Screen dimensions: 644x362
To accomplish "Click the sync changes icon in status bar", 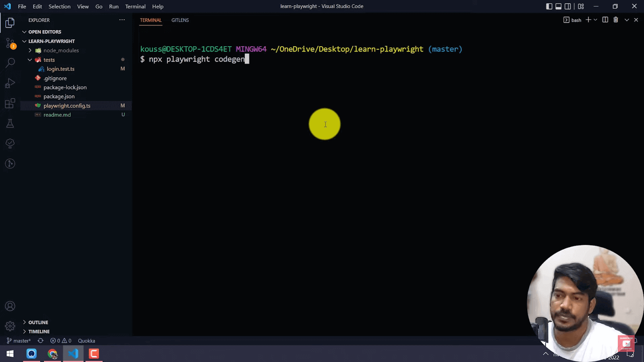I will (40, 341).
